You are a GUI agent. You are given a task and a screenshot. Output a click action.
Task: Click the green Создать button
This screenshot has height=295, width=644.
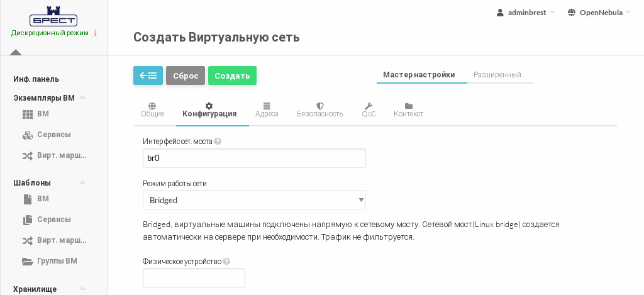[x=233, y=75]
